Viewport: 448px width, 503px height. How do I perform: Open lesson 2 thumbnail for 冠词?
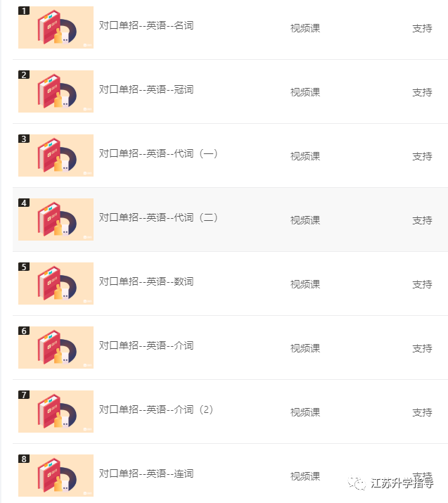click(56, 91)
